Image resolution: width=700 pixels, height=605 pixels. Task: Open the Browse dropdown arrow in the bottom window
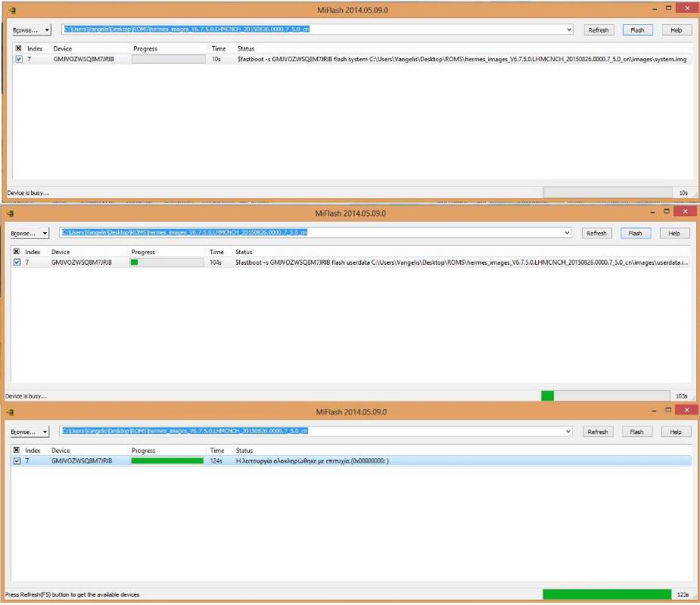45,432
